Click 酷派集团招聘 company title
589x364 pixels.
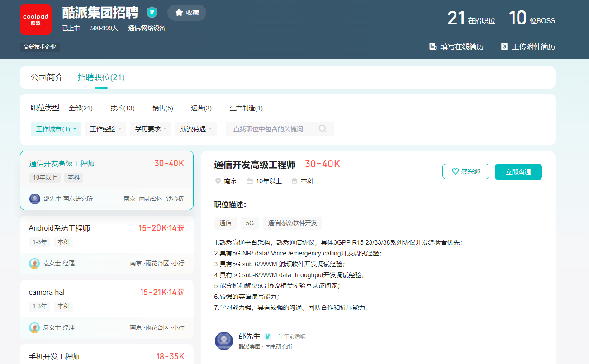[x=100, y=13]
